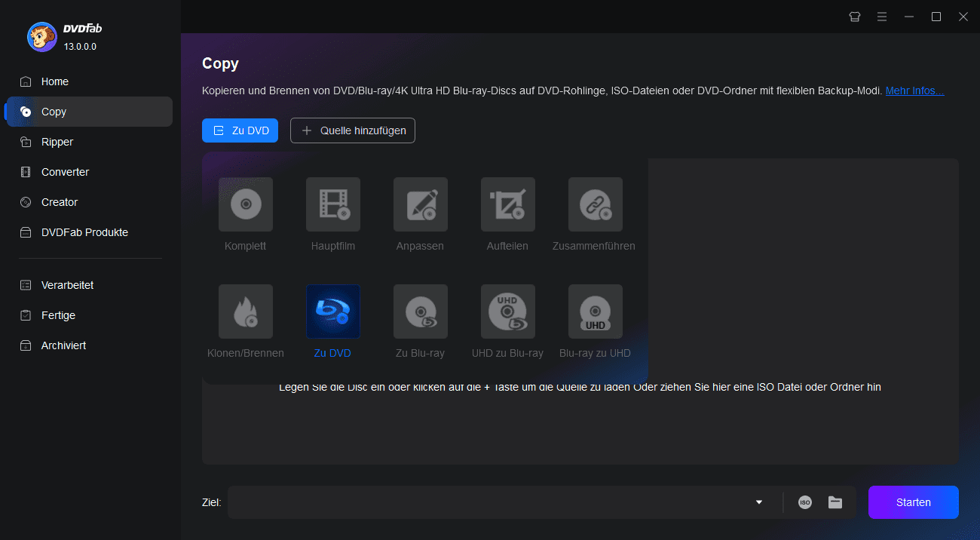Open the hamburger menu in title bar
The image size is (980, 540).
click(x=882, y=17)
